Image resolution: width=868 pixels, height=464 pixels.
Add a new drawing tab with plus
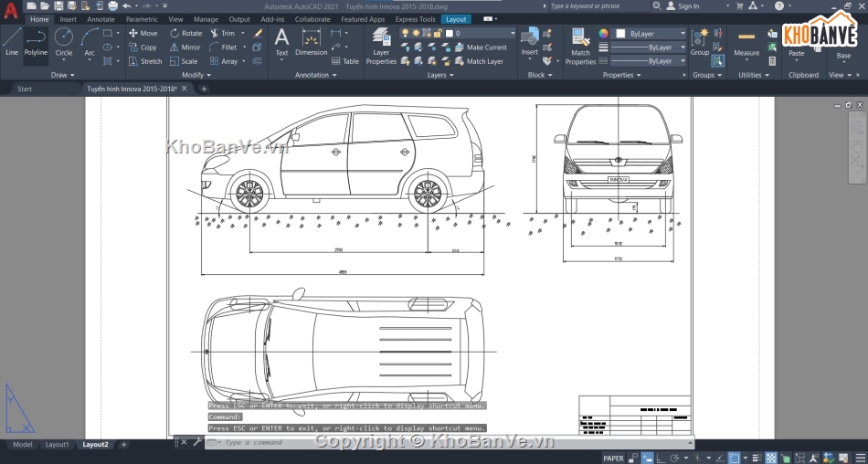pos(204,89)
